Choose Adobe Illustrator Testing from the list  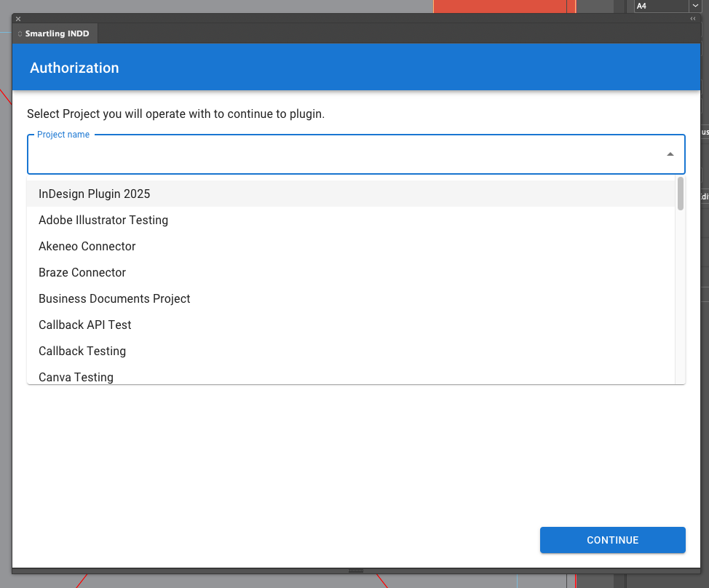click(351, 220)
